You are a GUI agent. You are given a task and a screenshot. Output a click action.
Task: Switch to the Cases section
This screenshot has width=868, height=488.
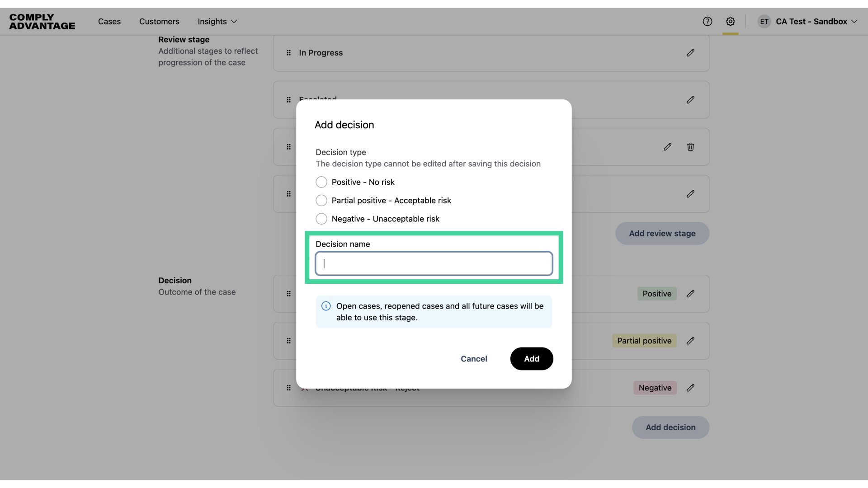(109, 21)
